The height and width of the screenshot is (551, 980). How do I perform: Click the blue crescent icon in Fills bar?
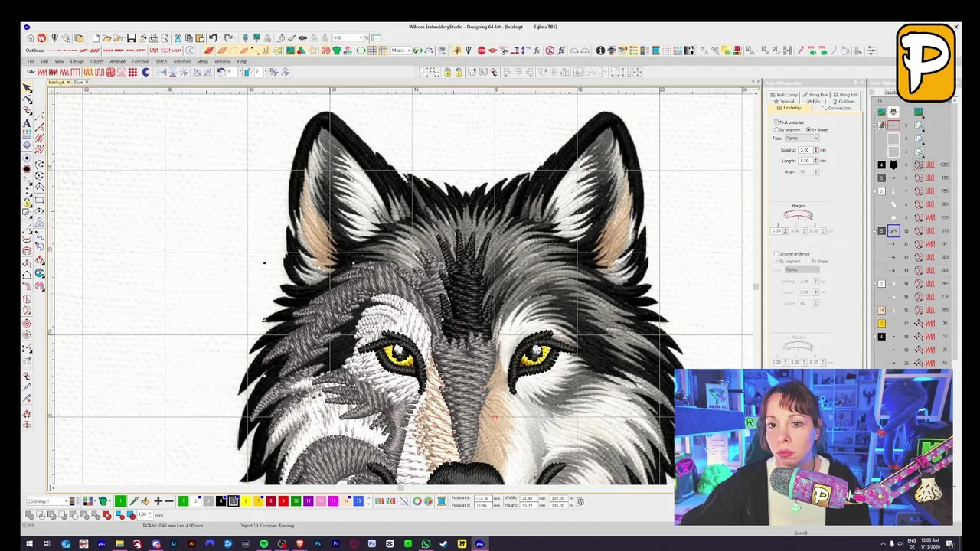(145, 72)
